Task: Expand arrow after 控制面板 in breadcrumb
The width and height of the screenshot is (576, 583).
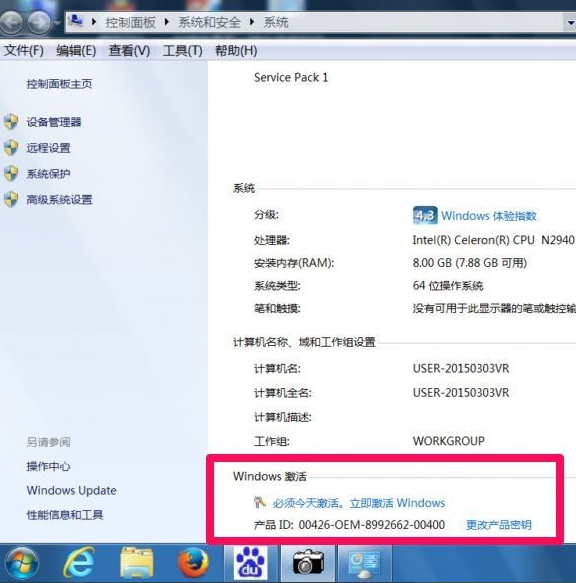Action: click(x=167, y=22)
